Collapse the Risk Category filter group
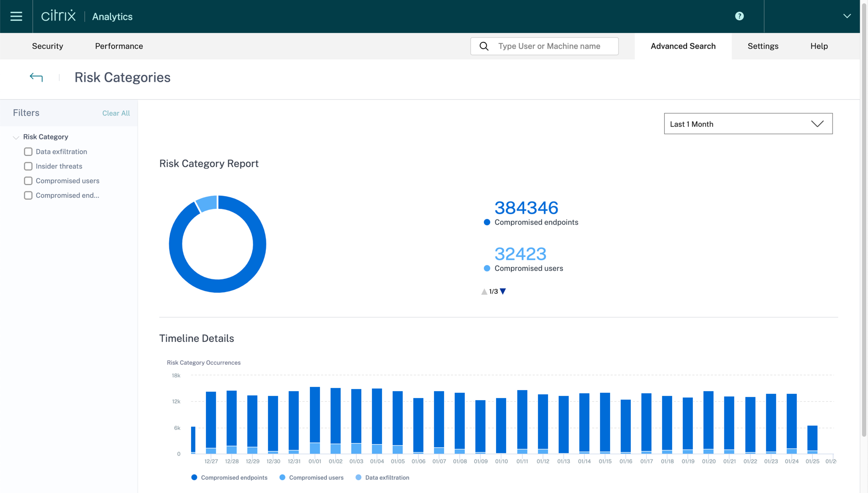868x493 pixels. pyautogui.click(x=16, y=137)
